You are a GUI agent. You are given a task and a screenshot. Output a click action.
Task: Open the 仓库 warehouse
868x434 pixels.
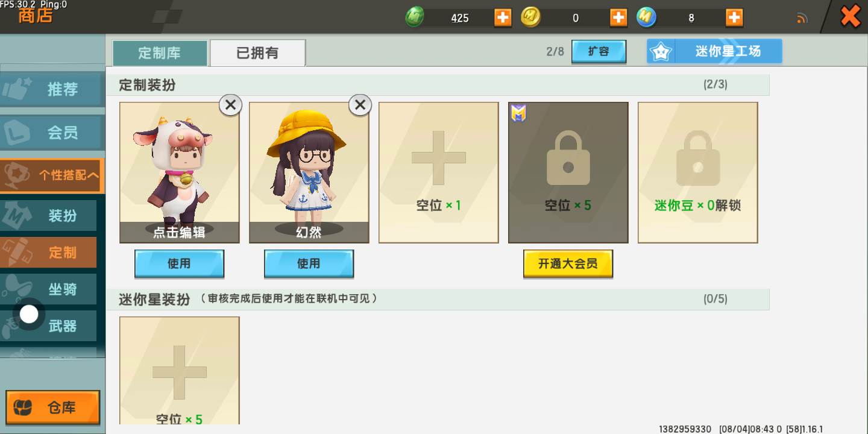click(x=53, y=407)
